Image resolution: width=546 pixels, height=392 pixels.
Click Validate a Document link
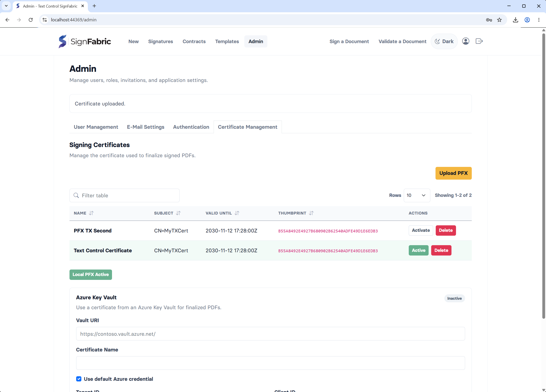click(x=402, y=41)
